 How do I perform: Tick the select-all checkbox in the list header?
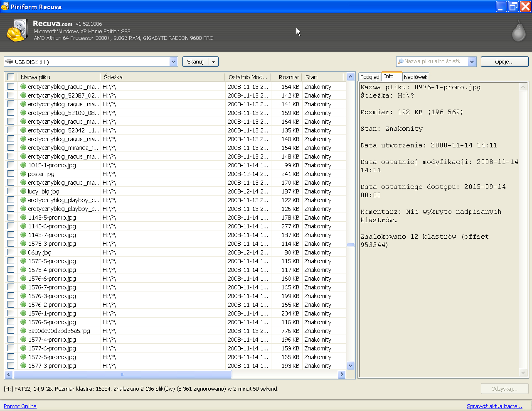[11, 77]
